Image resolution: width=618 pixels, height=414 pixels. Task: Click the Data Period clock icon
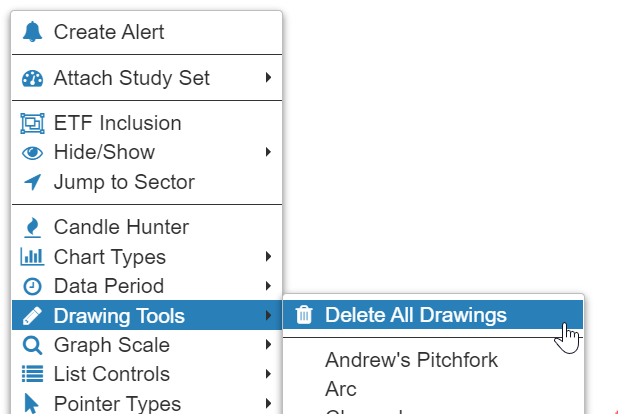(33, 286)
